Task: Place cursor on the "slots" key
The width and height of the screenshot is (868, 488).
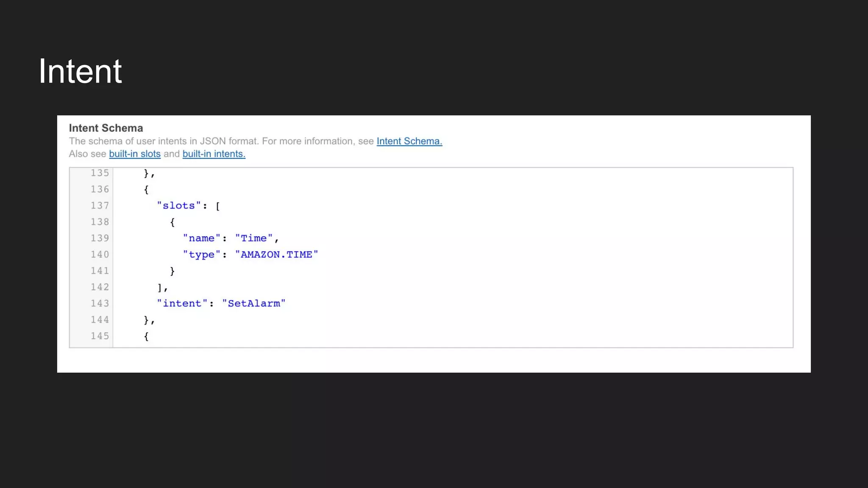Action: (x=178, y=206)
